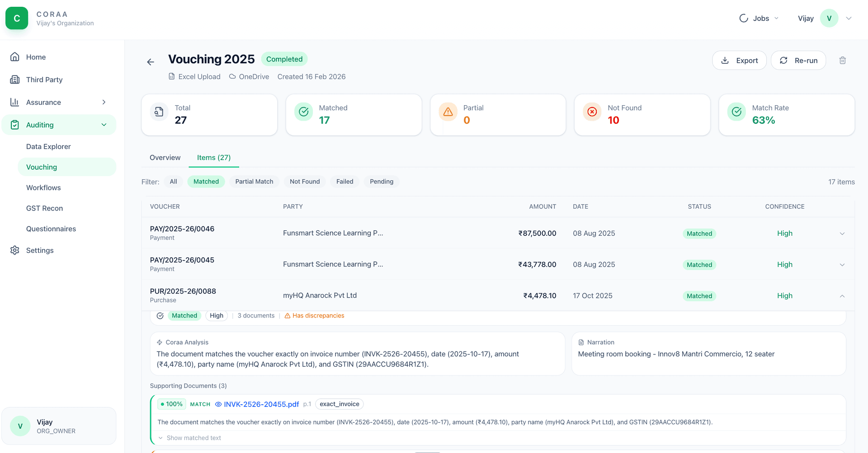The width and height of the screenshot is (868, 453).
Task: Expand the Assurance sidebar menu
Action: pos(104,102)
